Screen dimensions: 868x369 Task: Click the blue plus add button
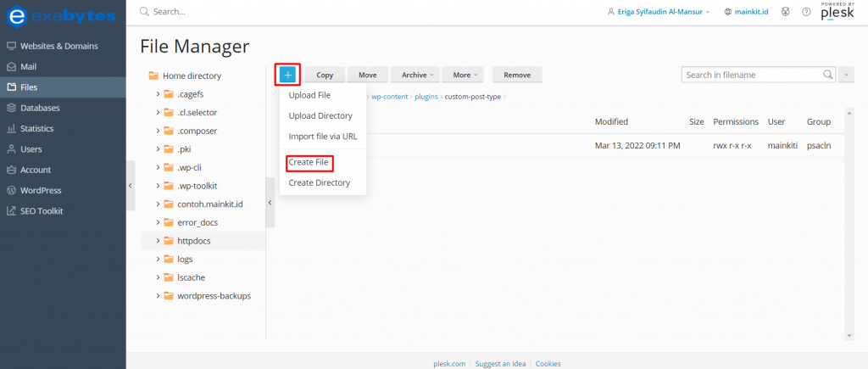(288, 75)
